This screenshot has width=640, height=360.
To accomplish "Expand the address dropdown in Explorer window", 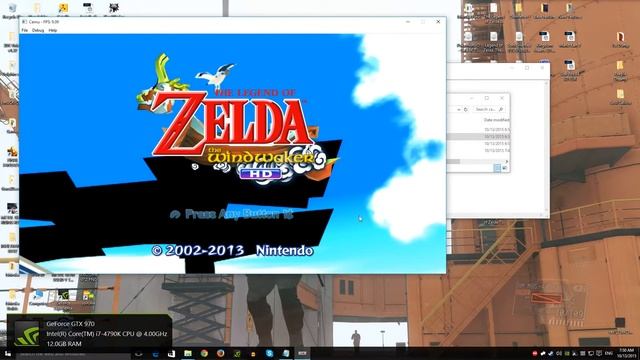I will point(459,109).
